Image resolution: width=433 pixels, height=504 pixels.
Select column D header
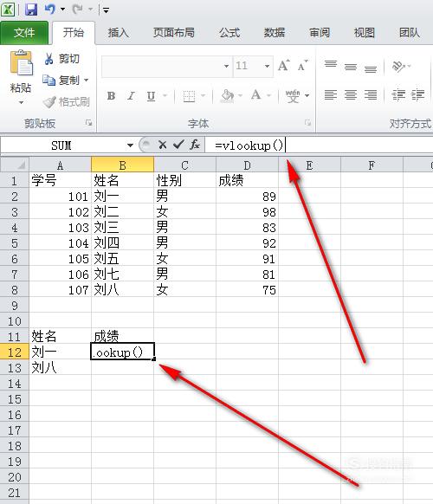(247, 165)
